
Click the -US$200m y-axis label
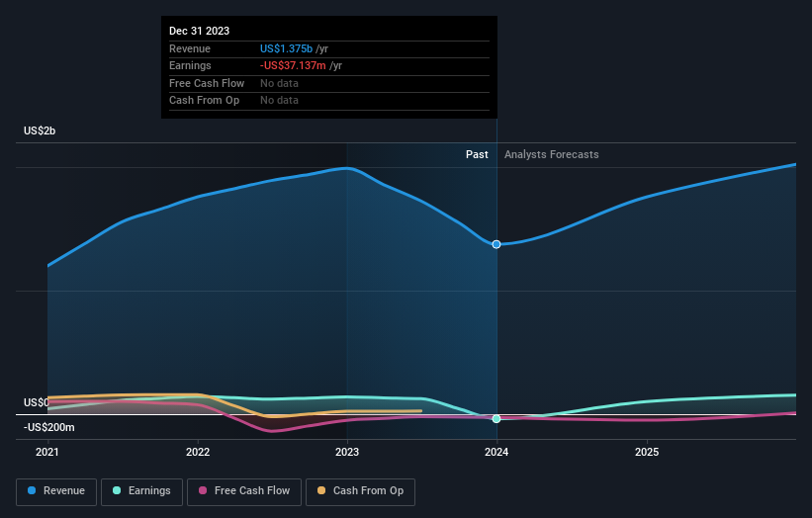tap(49, 427)
